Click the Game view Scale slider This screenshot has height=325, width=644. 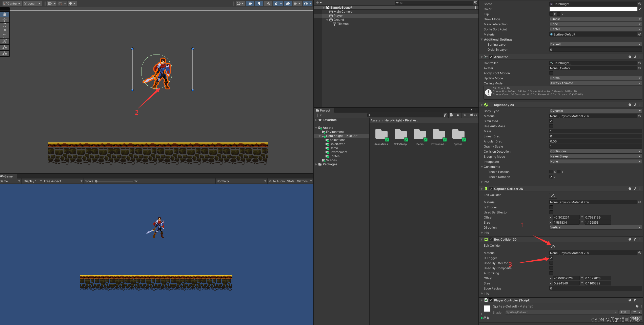114,181
